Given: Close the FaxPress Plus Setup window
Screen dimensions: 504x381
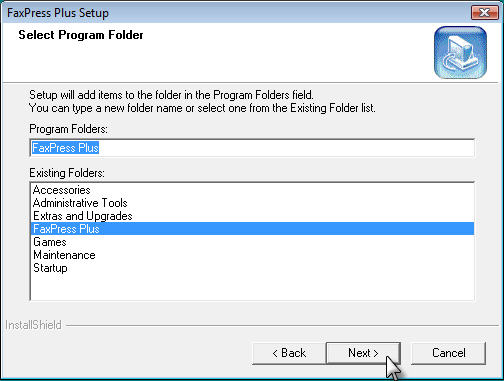Looking at the screenshot, I should point(484,13).
